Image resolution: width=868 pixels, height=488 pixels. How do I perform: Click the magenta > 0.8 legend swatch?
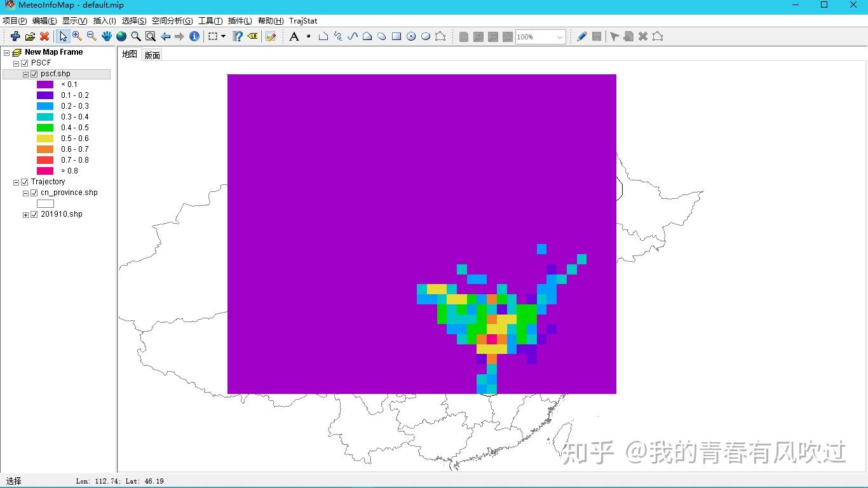click(44, 171)
